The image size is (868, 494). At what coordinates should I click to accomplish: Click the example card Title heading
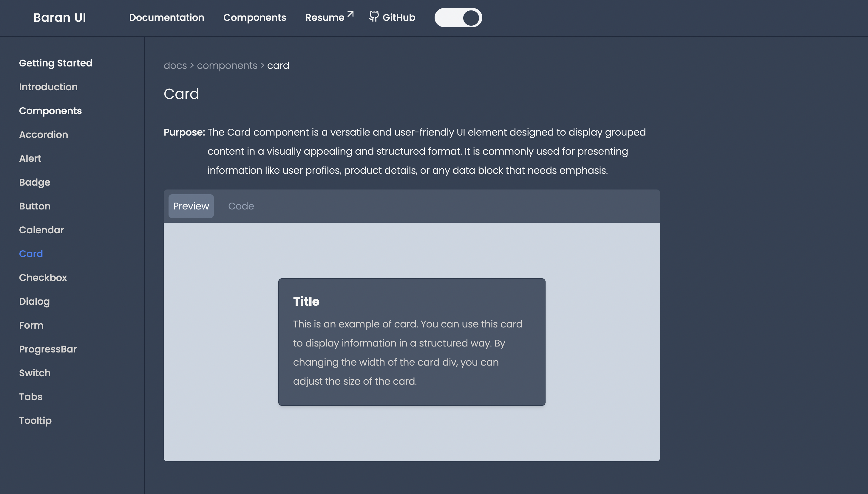tap(306, 301)
